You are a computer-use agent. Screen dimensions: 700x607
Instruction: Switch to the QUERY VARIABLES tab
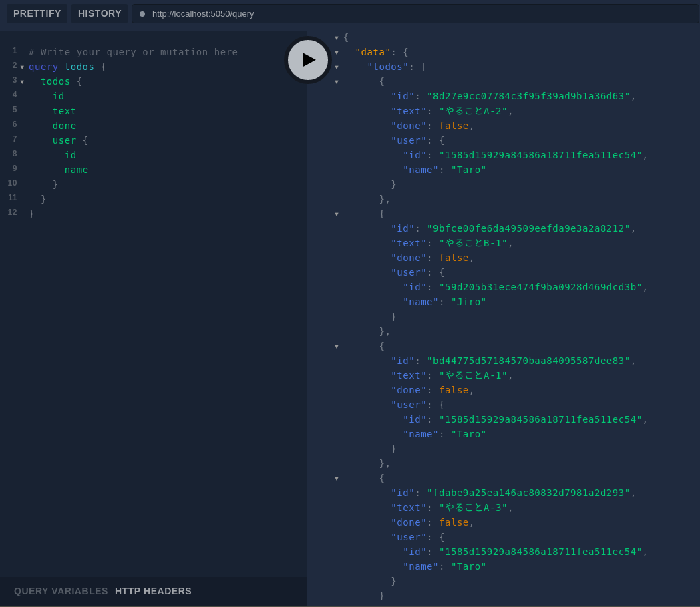(61, 591)
